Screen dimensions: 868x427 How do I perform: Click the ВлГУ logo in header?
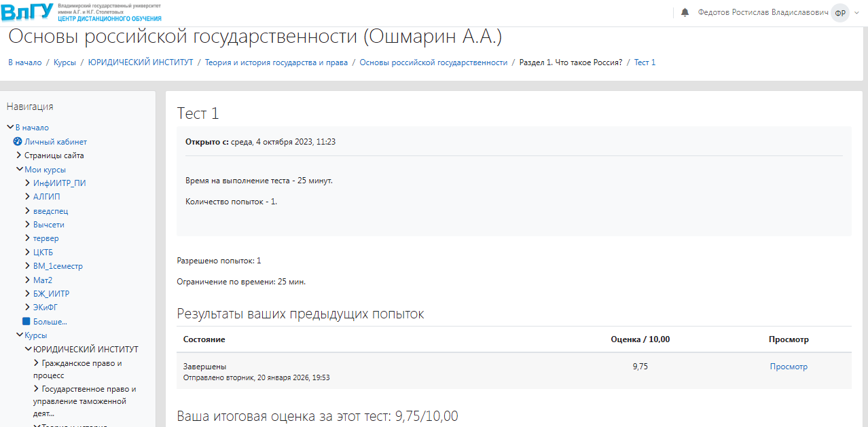pyautogui.click(x=28, y=12)
